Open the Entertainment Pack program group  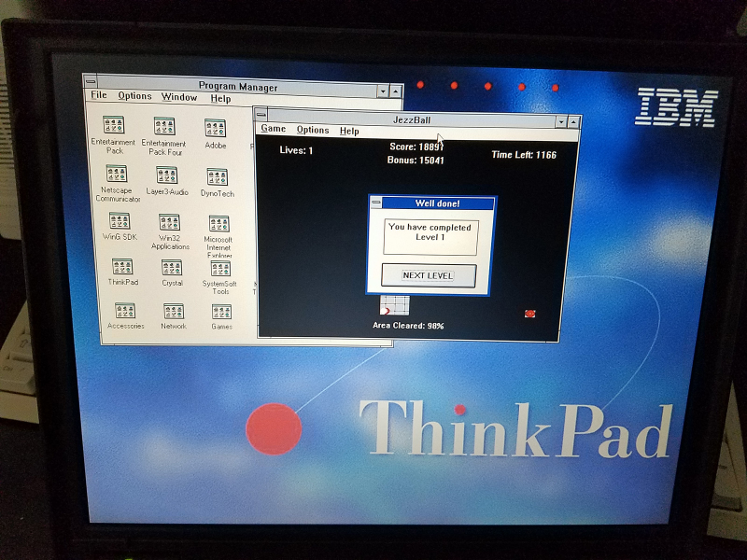tap(113, 125)
